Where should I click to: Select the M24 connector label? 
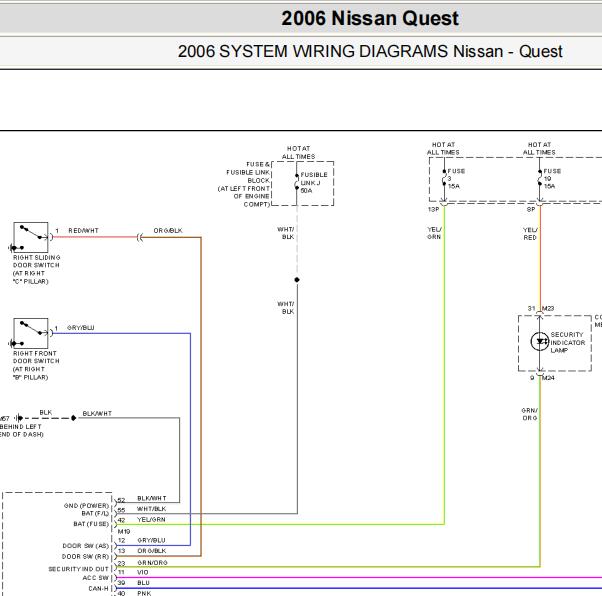click(548, 378)
